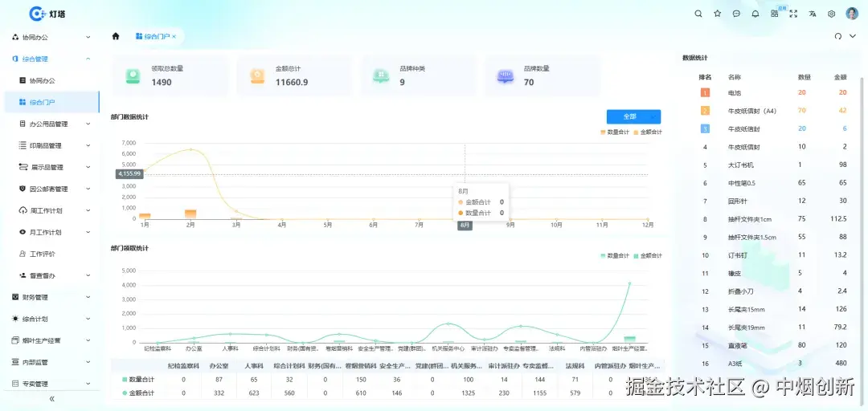Toggle fullscreen mode icon
868x411 pixels.
point(793,14)
